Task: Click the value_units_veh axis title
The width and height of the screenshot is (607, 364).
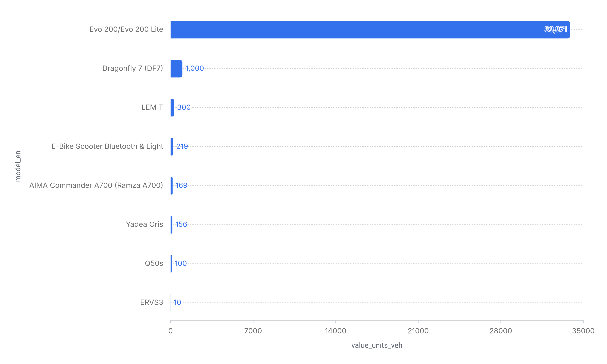Action: coord(377,345)
